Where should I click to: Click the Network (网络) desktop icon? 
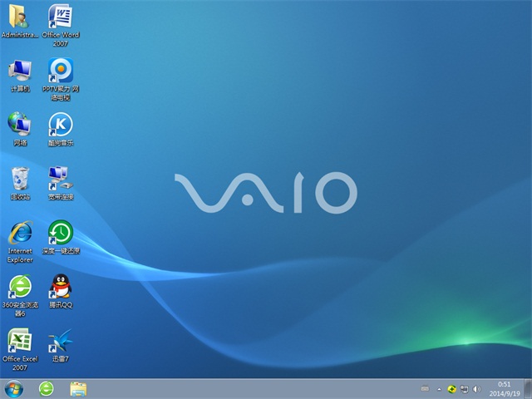(x=19, y=125)
